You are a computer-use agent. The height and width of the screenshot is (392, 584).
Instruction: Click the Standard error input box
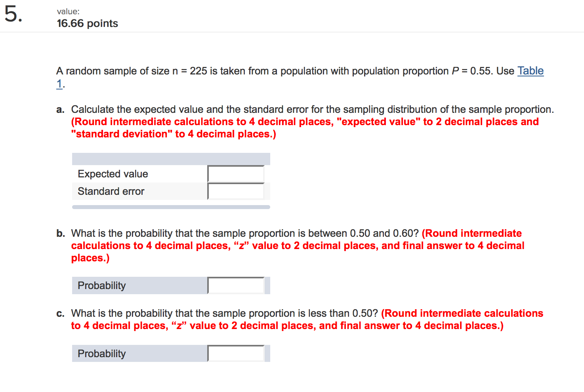[x=236, y=191]
